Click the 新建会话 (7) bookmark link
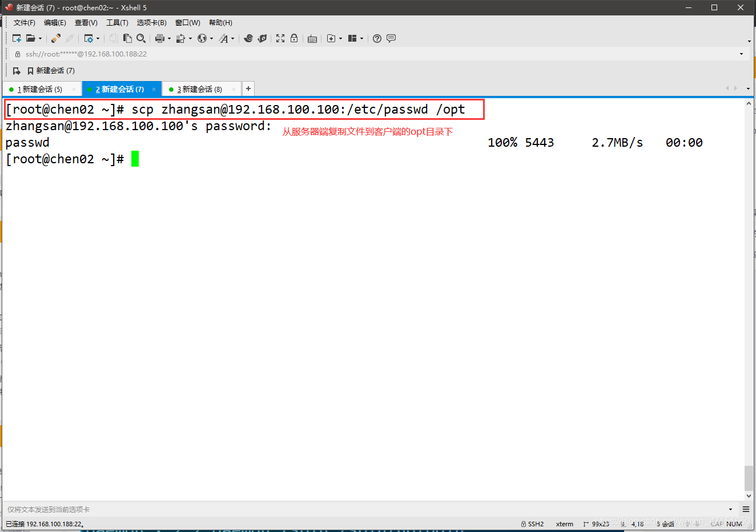 click(51, 71)
